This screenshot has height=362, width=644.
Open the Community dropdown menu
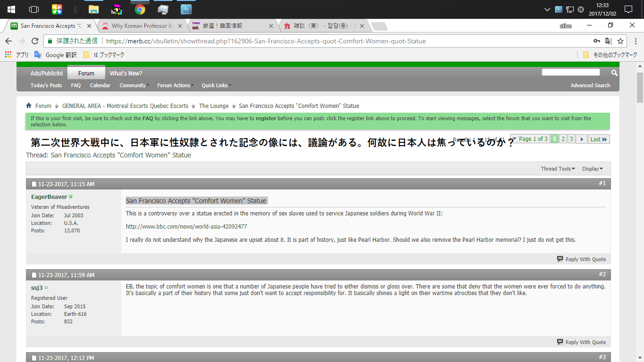point(134,85)
